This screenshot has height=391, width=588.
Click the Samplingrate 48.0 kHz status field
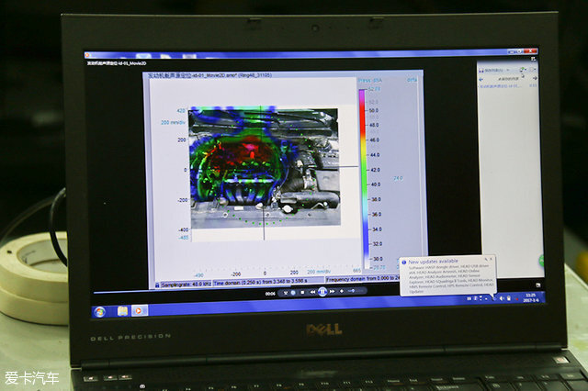[185, 283]
